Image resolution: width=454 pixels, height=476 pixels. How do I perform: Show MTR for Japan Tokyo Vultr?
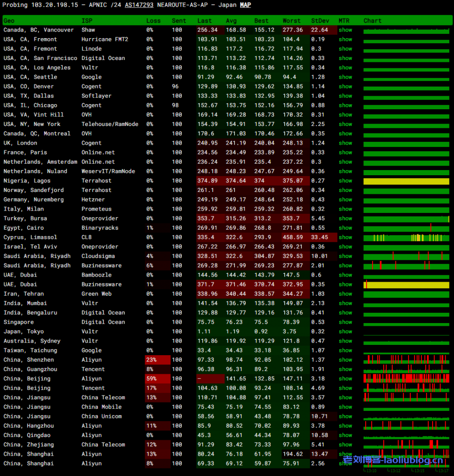tap(345, 331)
